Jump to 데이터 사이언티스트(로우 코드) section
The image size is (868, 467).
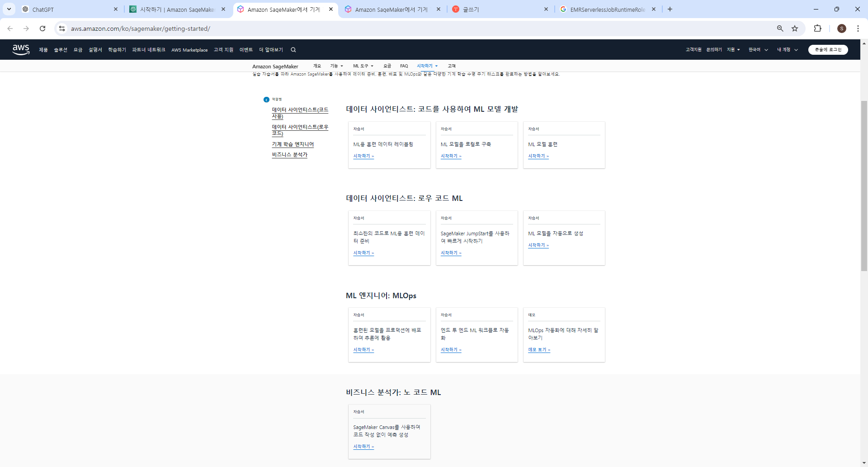click(x=300, y=130)
